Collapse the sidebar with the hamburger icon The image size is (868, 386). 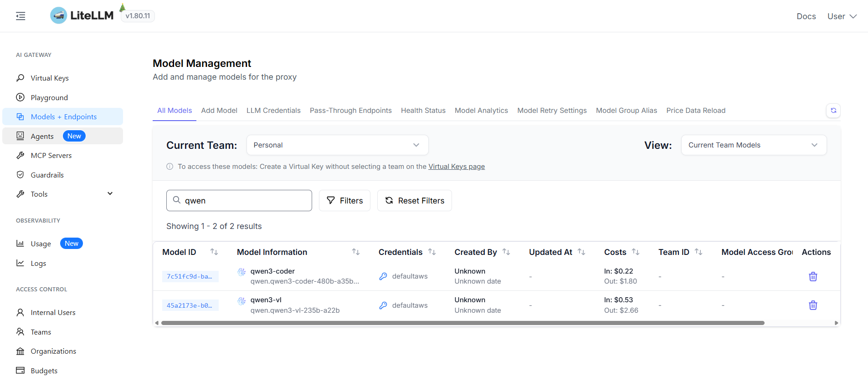coord(21,16)
